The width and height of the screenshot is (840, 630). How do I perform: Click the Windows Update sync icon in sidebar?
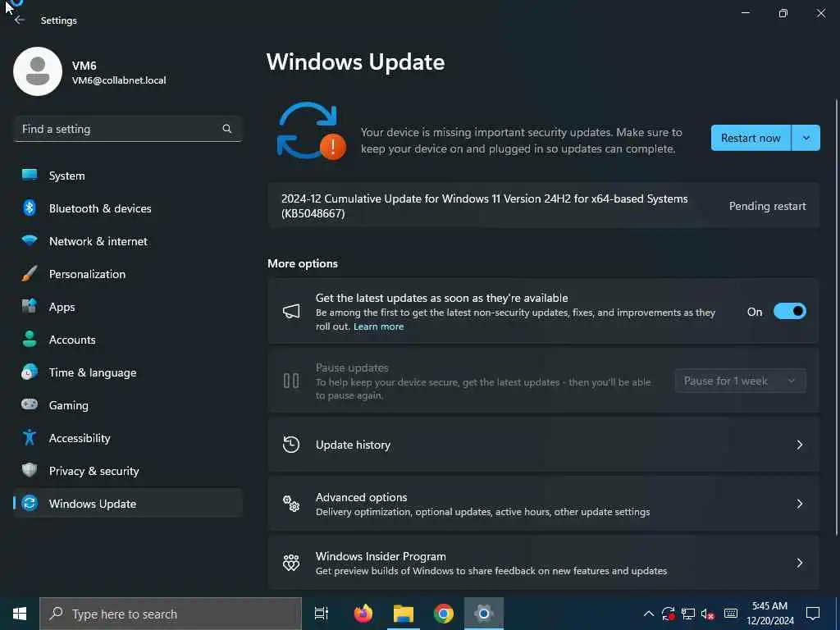pyautogui.click(x=30, y=503)
